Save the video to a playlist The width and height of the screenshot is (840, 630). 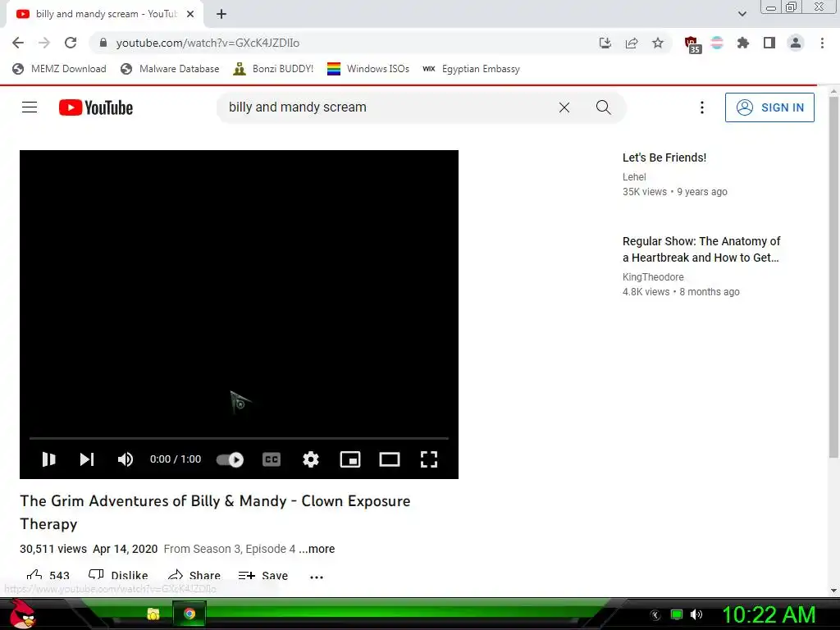[x=263, y=576]
